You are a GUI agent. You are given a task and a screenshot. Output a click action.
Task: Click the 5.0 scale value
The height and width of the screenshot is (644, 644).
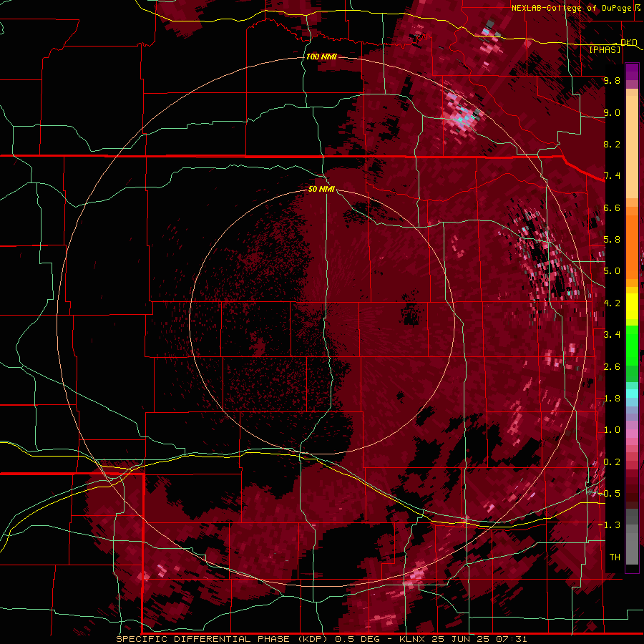click(x=612, y=271)
